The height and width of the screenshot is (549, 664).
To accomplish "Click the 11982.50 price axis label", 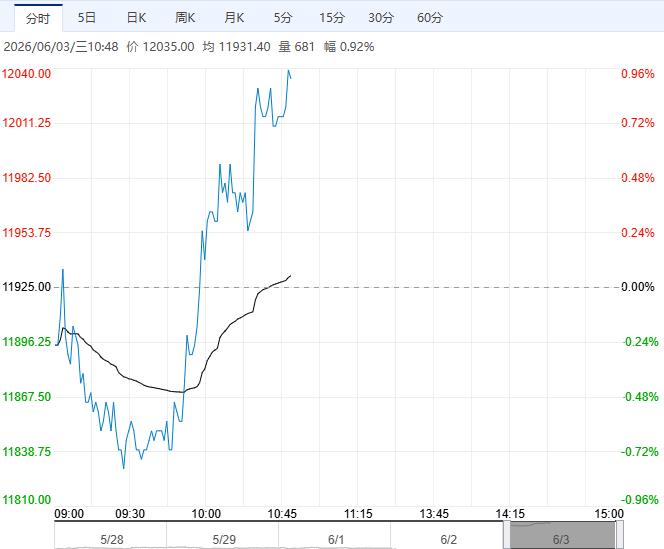I will click(x=26, y=177).
